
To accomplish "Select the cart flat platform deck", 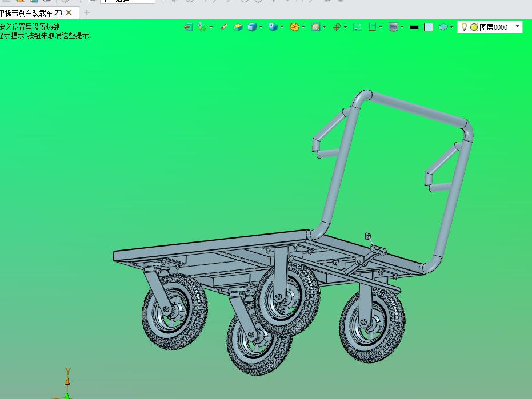I will pyautogui.click(x=210, y=245).
